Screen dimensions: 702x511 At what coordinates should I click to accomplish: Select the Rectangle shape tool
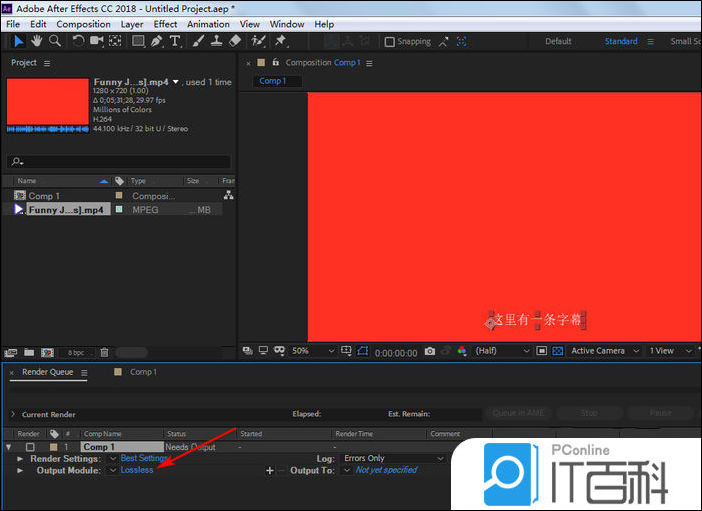point(138,41)
